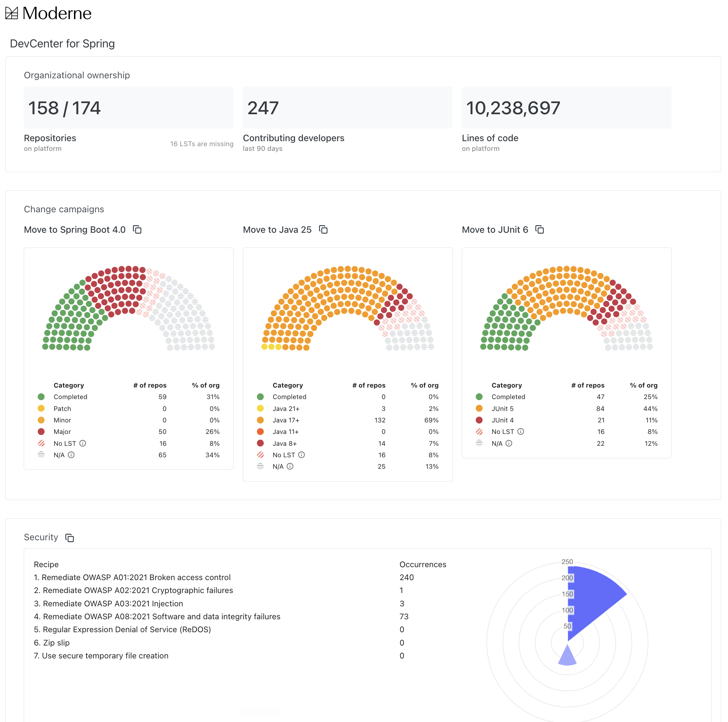Click Java 25 table '% of org' header
Viewport: 728px width, 722px height.
point(425,385)
